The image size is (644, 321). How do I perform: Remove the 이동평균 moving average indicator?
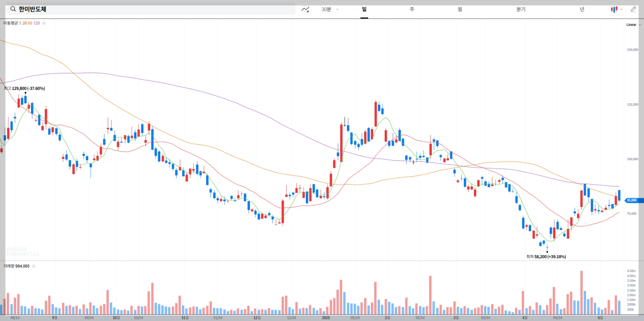click(44, 23)
